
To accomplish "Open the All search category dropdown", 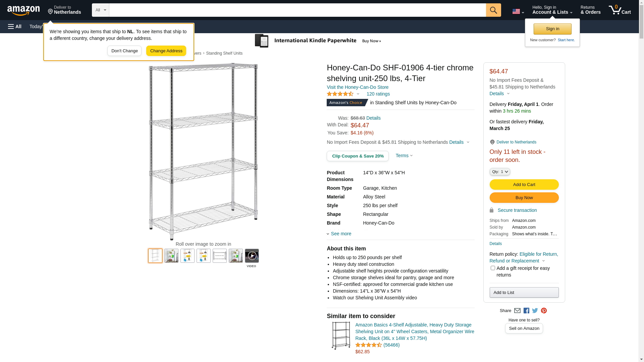I will pyautogui.click(x=101, y=10).
